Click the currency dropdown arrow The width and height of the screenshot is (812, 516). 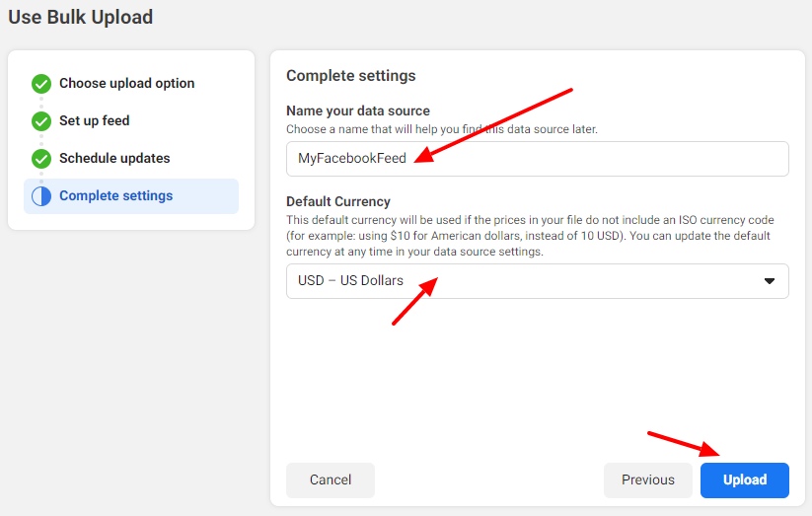(770, 281)
